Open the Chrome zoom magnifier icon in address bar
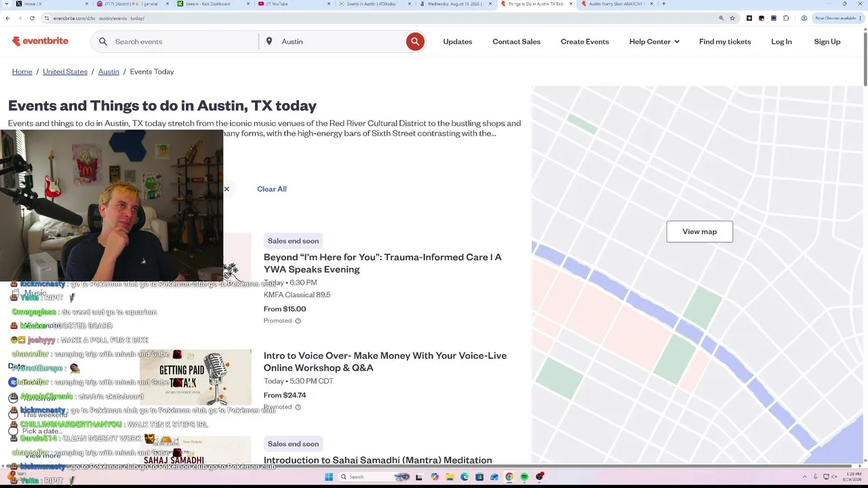Image resolution: width=868 pixels, height=488 pixels. tap(722, 18)
